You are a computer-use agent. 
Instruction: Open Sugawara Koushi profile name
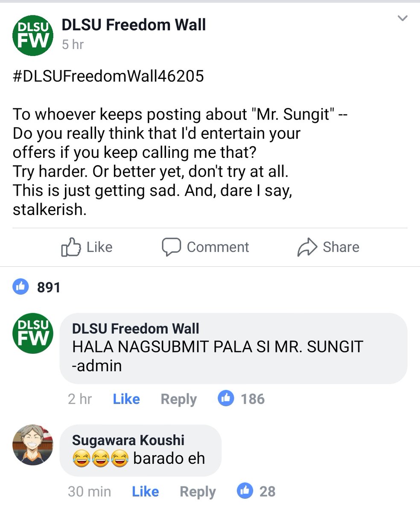128,440
